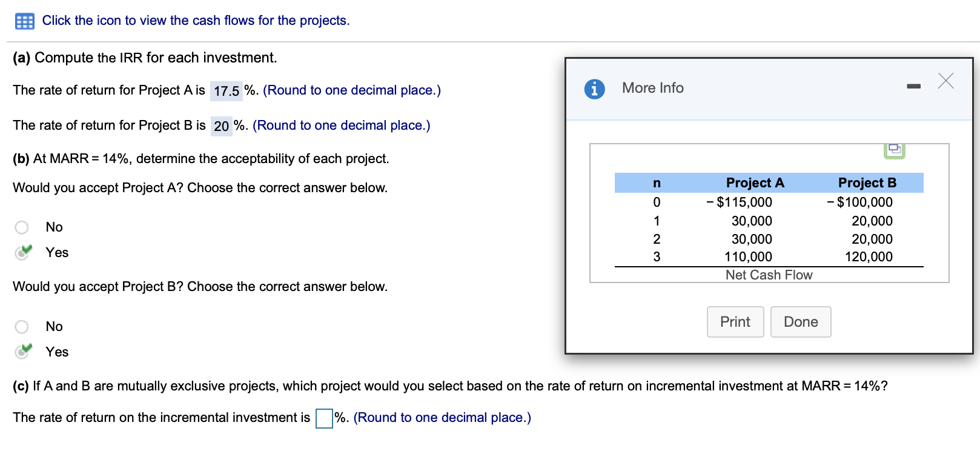This screenshot has height=468, width=980.
Task: Click the green copy table icon
Action: 894,149
